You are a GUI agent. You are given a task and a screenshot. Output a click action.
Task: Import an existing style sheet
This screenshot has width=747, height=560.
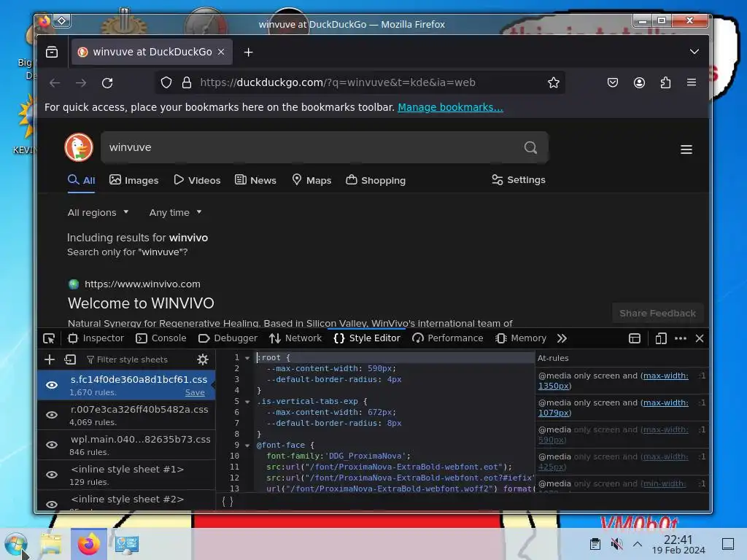(x=70, y=359)
